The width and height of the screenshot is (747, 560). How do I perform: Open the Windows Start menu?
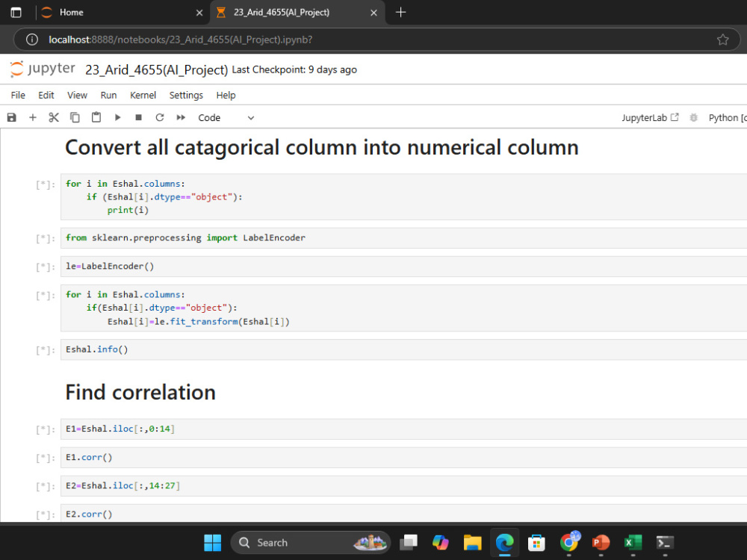point(212,542)
